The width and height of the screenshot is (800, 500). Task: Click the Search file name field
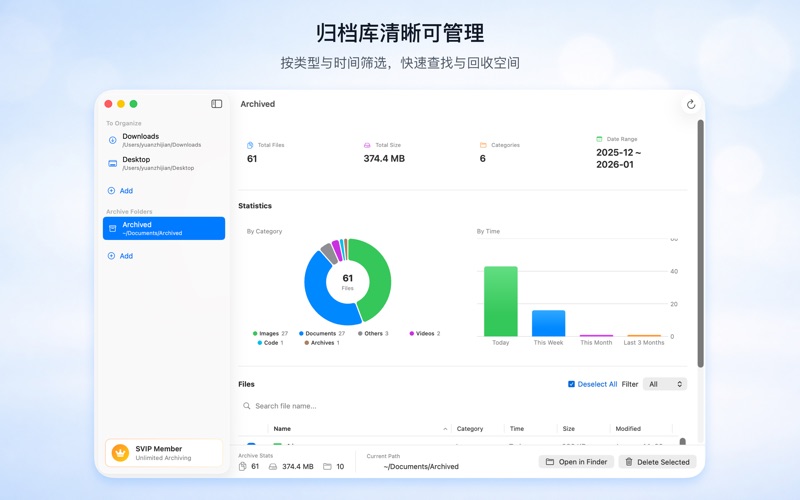point(400,406)
